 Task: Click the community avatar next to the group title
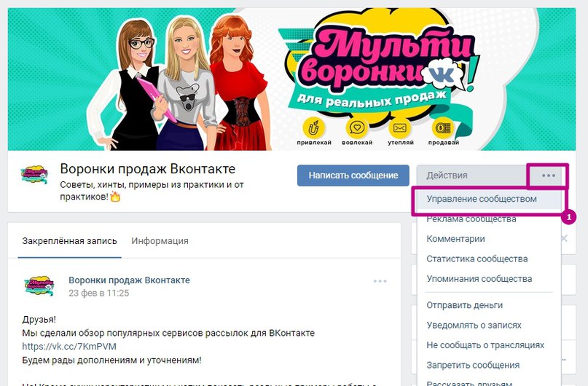[34, 175]
